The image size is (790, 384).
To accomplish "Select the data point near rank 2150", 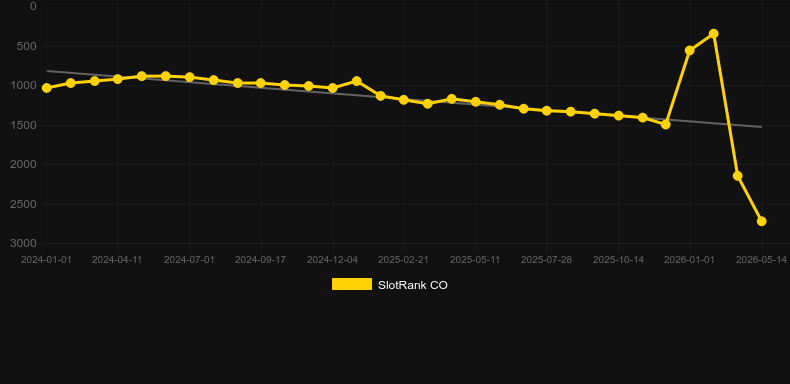I will click(x=738, y=176).
